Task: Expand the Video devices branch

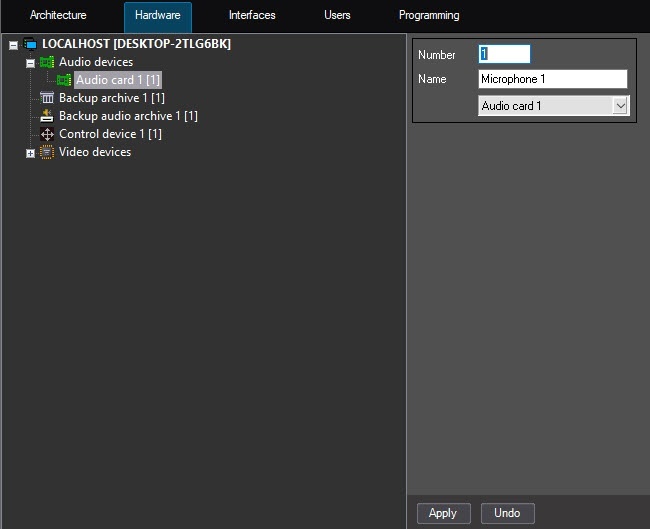Action: tap(30, 153)
